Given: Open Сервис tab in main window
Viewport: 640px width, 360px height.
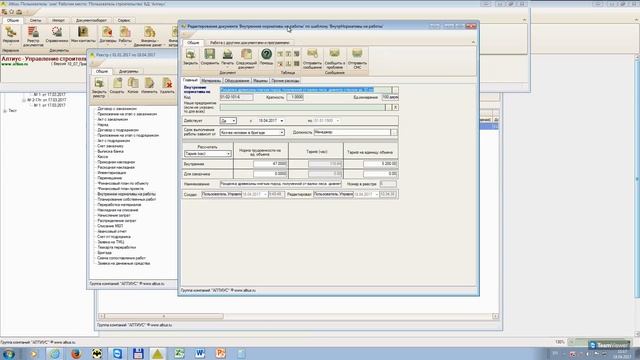Looking at the screenshot, I should tap(124, 20).
